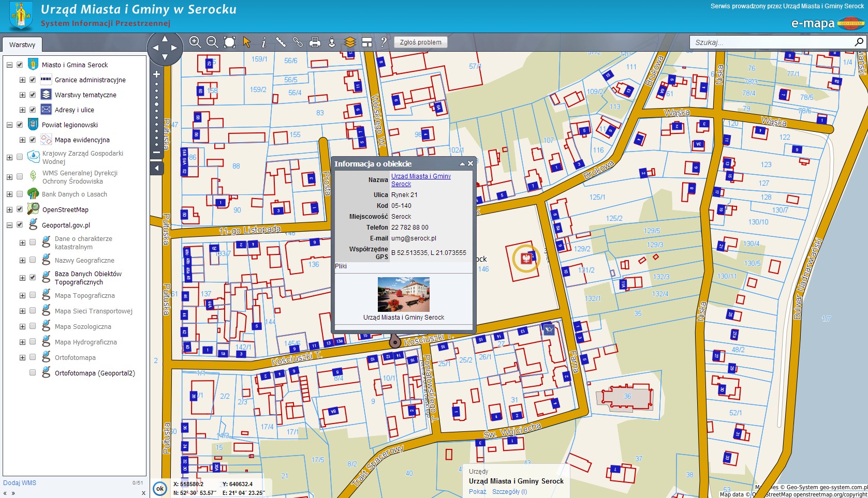Expand the 'Mapa Hydrograficzna' node
Viewport: 868px width, 498px height.
pyautogui.click(x=22, y=342)
